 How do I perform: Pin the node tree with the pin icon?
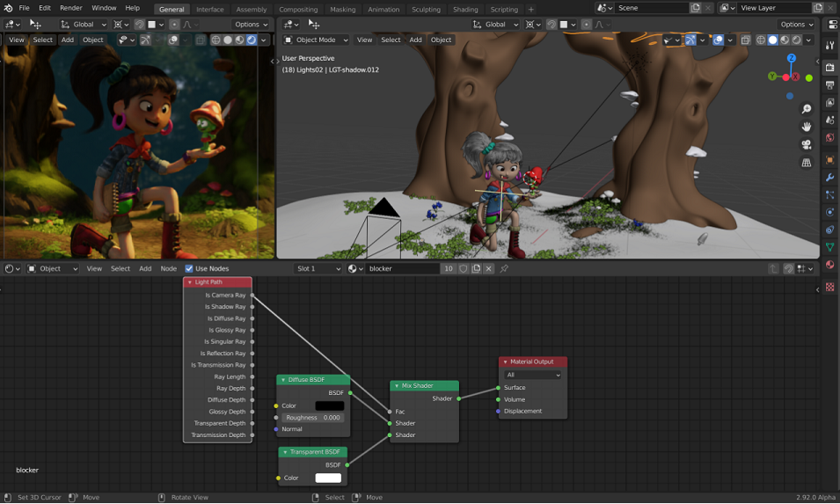coord(504,269)
